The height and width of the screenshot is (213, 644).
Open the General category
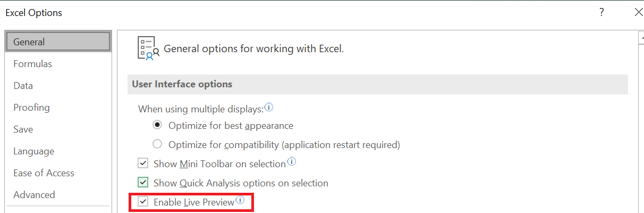click(58, 42)
